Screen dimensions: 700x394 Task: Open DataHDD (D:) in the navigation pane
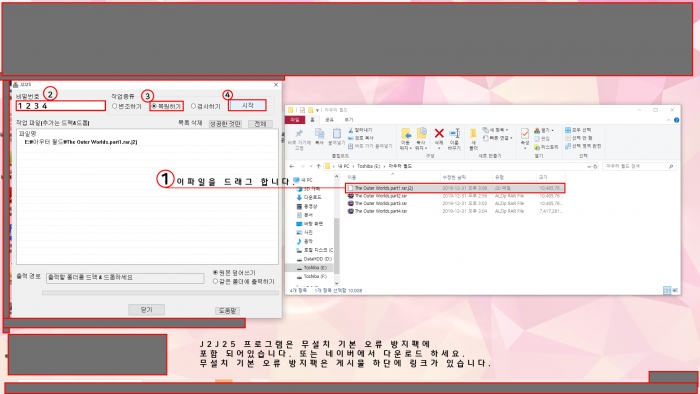coord(314,259)
